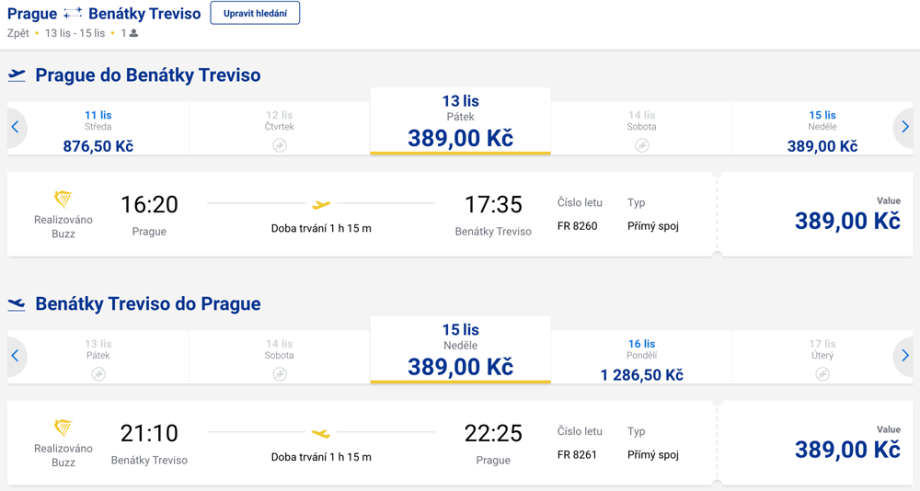
Task: Show later outbound dates with the right arrow
Action: [904, 128]
